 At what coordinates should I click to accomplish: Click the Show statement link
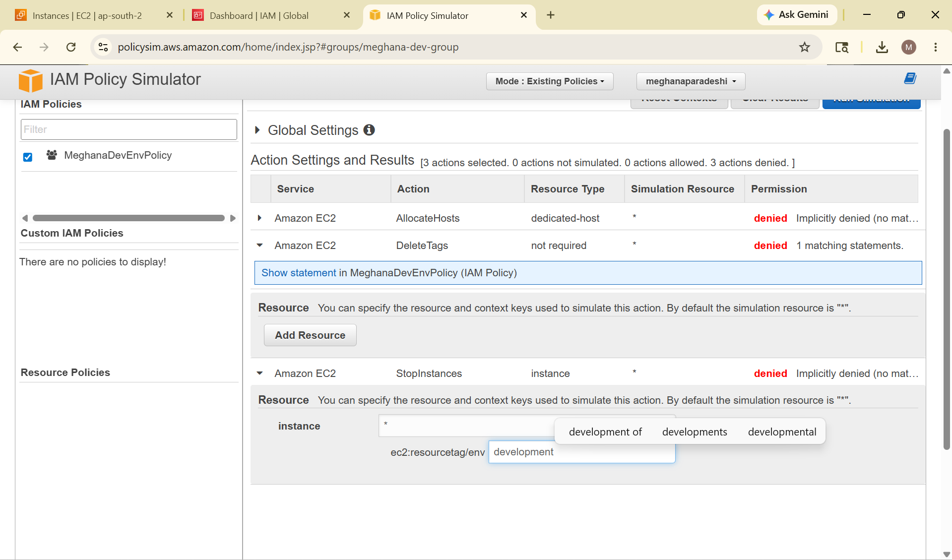point(299,273)
